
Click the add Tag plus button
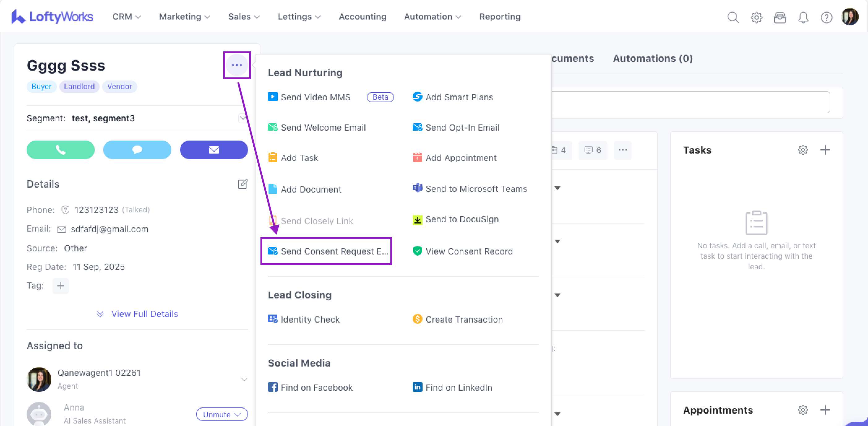pyautogui.click(x=61, y=286)
